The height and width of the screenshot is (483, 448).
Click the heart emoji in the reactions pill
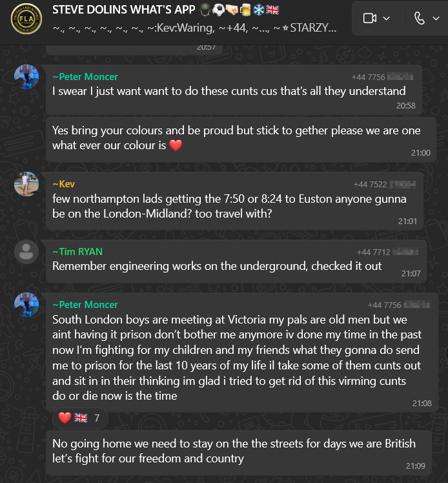(65, 418)
